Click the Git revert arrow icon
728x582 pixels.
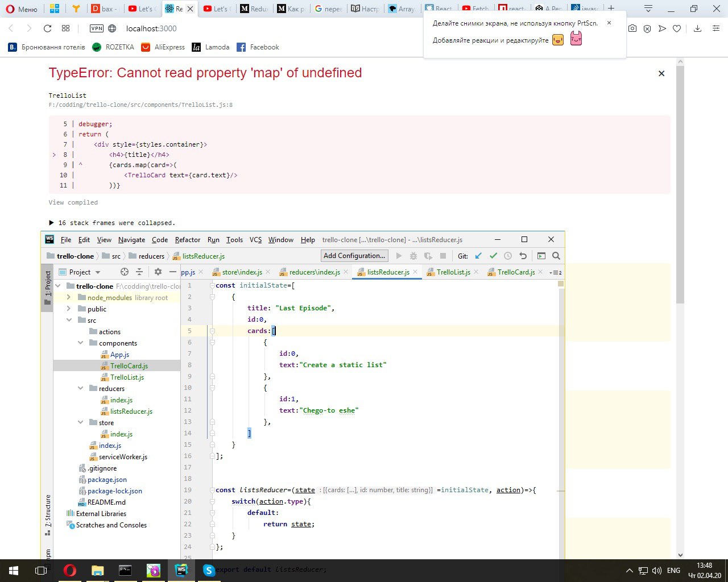point(523,256)
